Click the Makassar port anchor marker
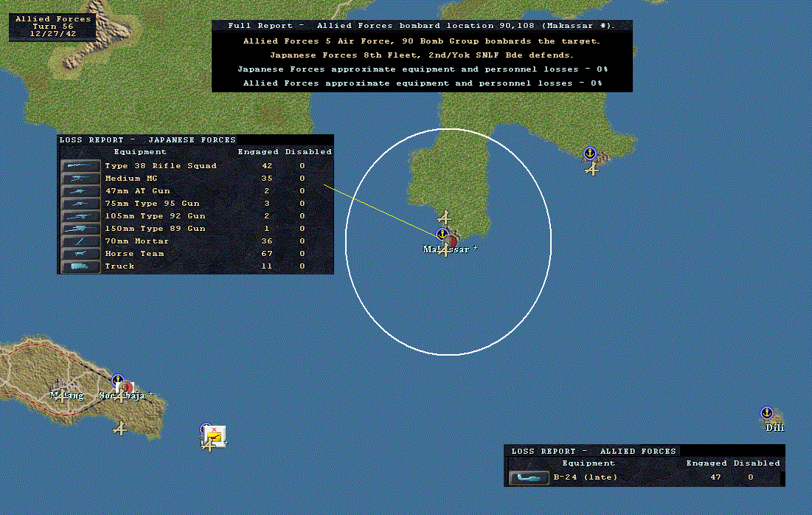The height and width of the screenshot is (515, 812). [x=442, y=234]
